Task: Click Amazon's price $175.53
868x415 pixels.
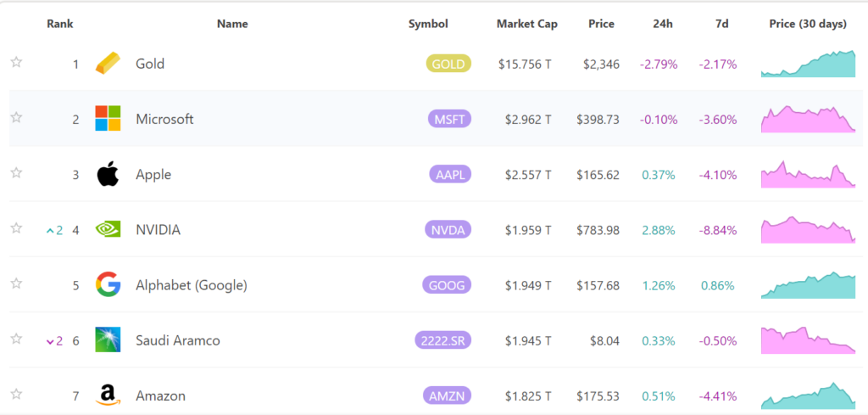Action: tap(598, 396)
